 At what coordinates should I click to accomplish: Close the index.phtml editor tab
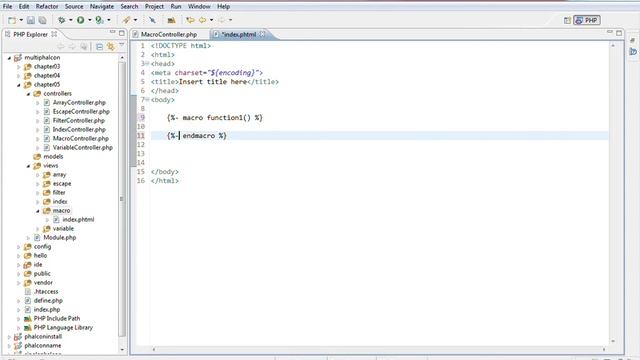click(x=262, y=34)
